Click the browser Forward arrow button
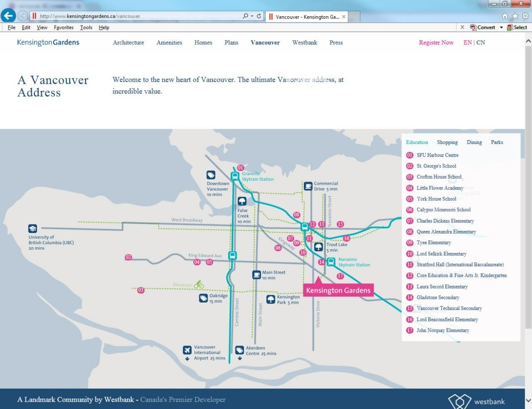Image resolution: width=532 pixels, height=409 pixels. (x=22, y=16)
